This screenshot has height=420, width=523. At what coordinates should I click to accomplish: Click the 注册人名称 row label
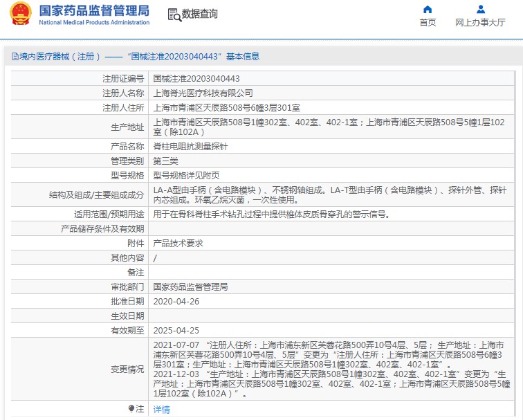tap(123, 93)
